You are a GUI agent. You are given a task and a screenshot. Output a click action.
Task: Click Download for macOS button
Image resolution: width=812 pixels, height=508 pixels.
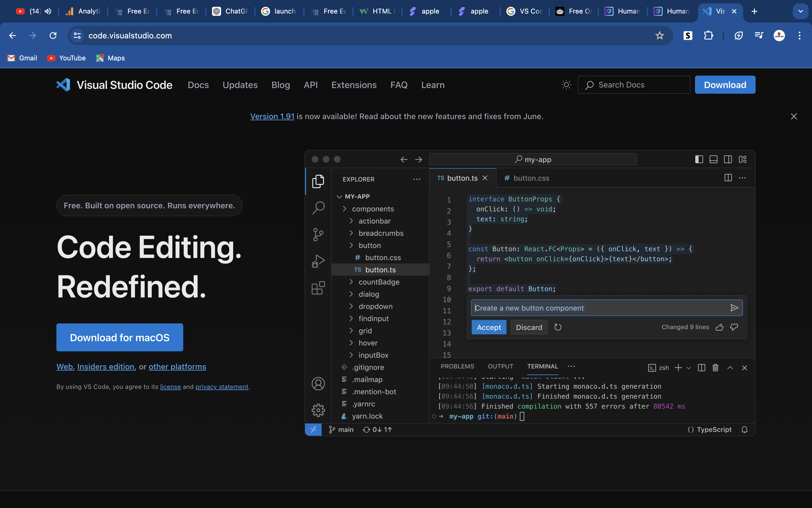click(120, 337)
